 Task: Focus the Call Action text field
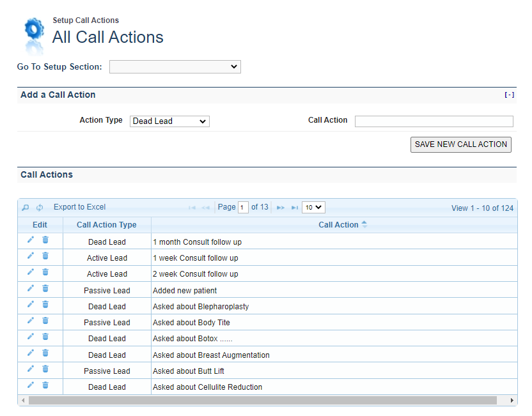pos(434,121)
